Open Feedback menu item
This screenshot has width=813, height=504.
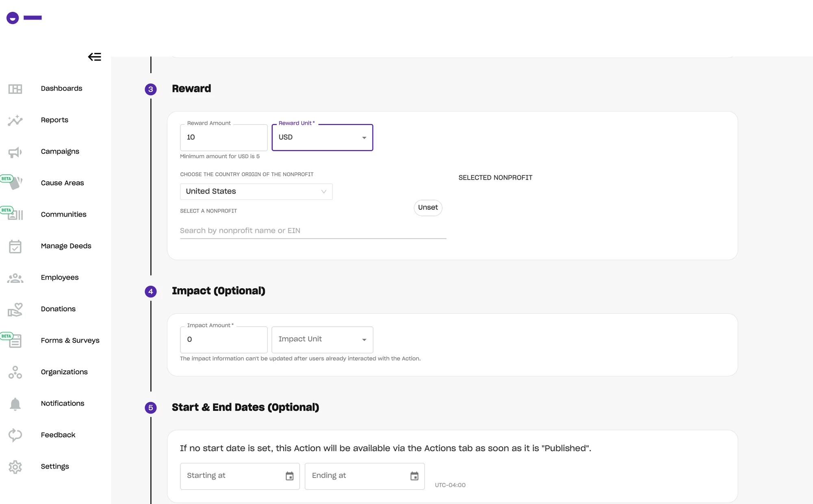(58, 435)
